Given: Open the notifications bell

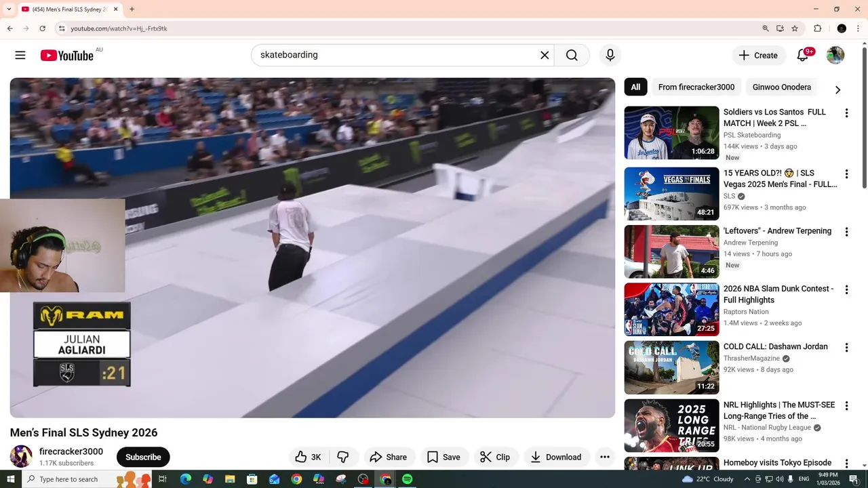Looking at the screenshot, I should point(802,55).
